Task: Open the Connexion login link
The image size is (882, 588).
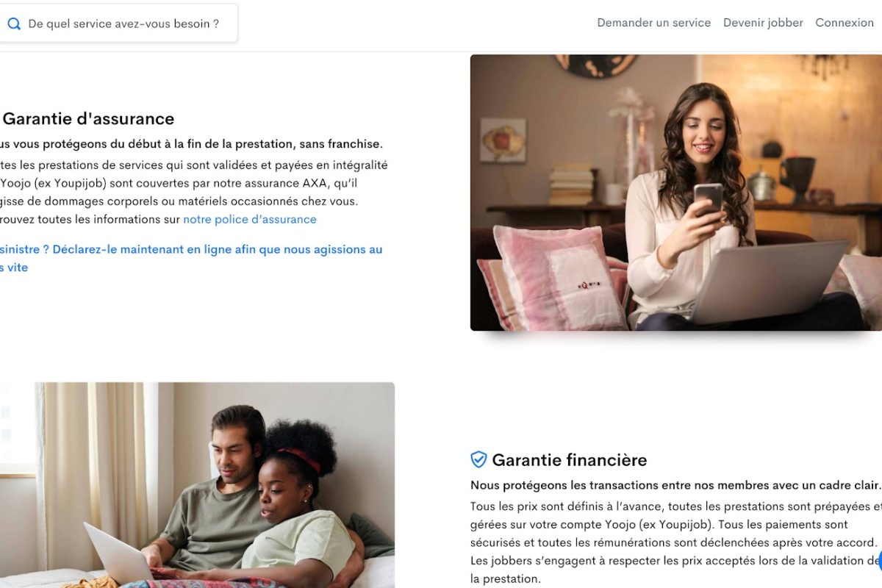Action: (845, 23)
